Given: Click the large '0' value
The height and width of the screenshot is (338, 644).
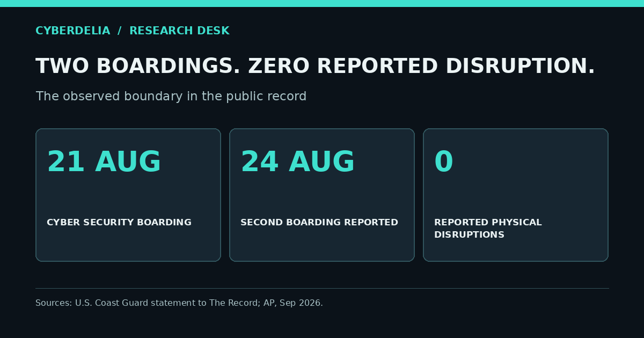Looking at the screenshot, I should click(x=444, y=163).
